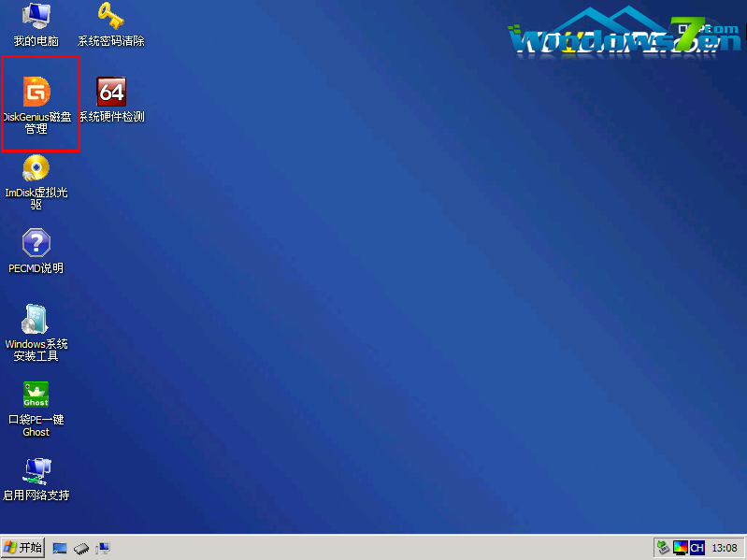Click the Start (开始) button
The height and width of the screenshot is (560, 747).
coord(23,548)
